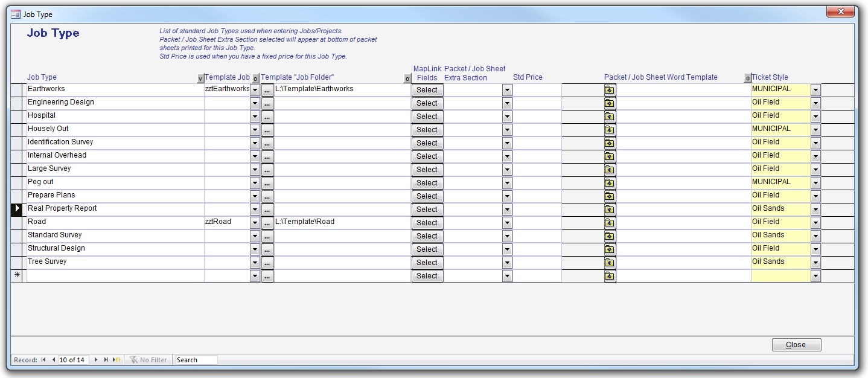Image resolution: width=868 pixels, height=378 pixels.
Task: Click the Search box in navigation bar
Action: coord(196,360)
